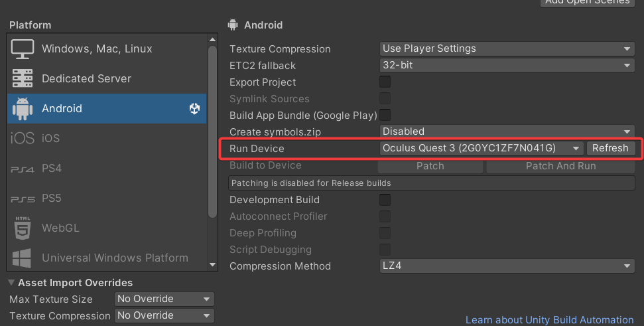Click the WebGL HTML5 icon

(x=23, y=228)
